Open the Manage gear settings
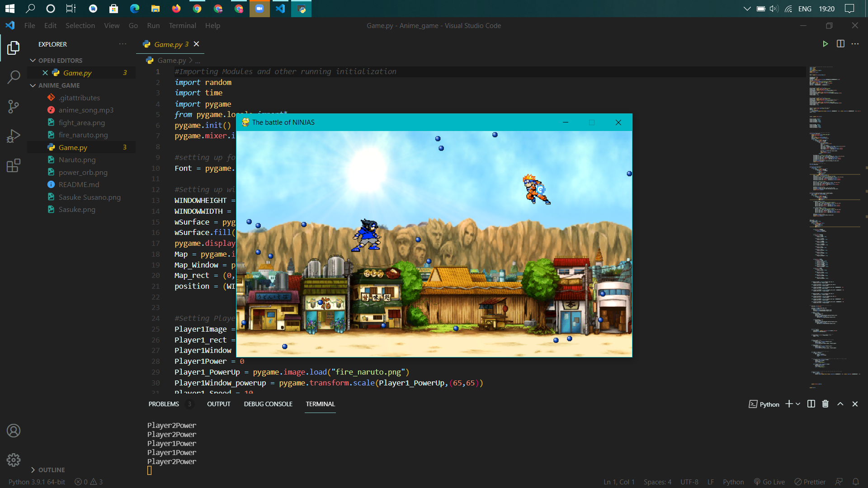Screen dimensions: 868x488 14,460
